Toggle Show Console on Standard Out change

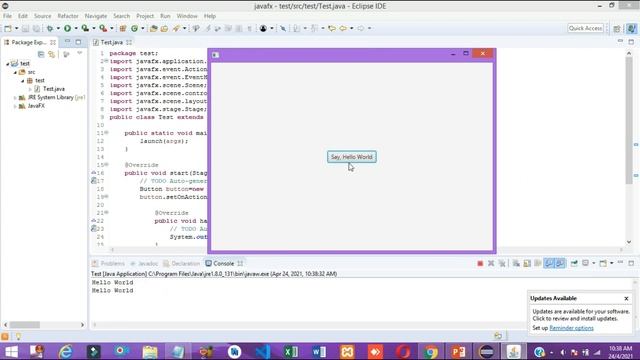tap(549, 264)
